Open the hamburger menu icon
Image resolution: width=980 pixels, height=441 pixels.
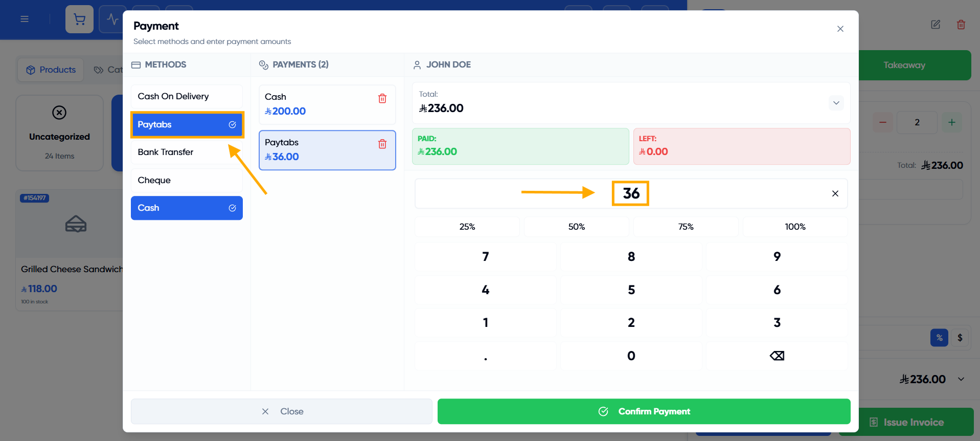[25, 19]
